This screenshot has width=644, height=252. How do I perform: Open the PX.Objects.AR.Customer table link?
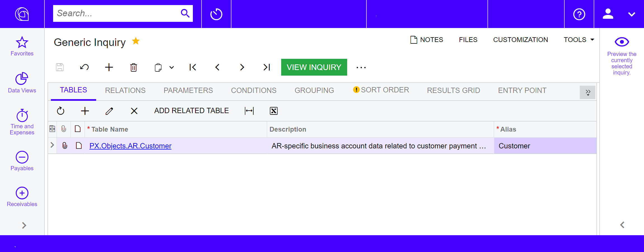pyautogui.click(x=130, y=146)
